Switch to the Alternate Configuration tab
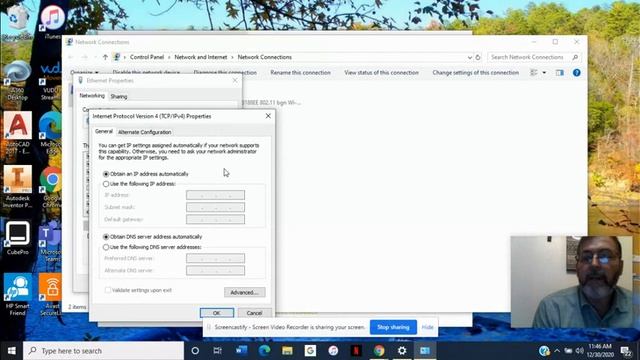Image resolution: width=640 pixels, height=360 pixels. (x=144, y=132)
